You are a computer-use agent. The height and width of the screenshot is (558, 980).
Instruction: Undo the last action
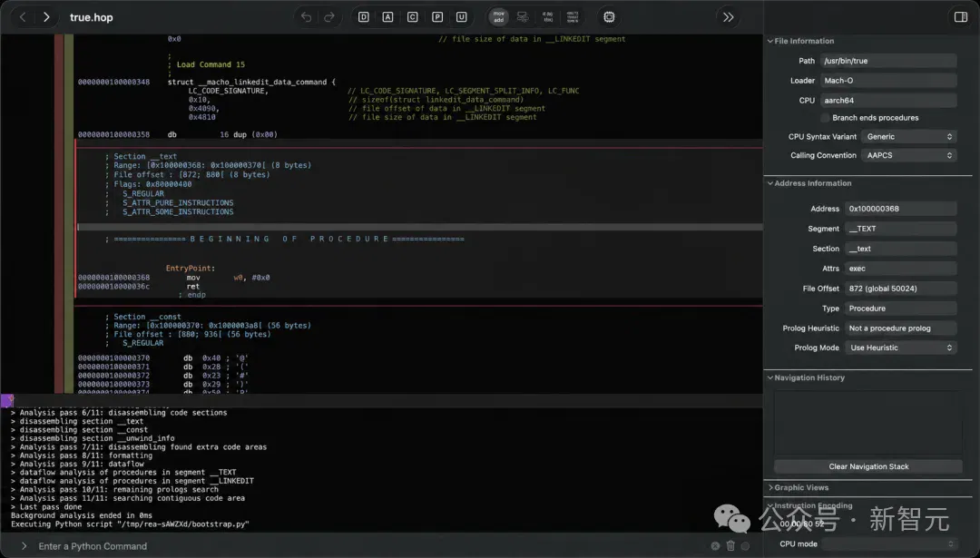click(x=307, y=17)
